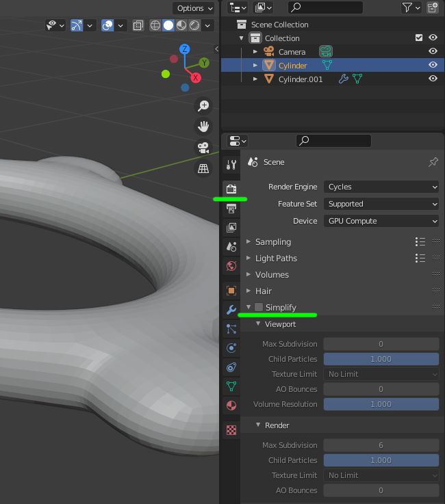Image resolution: width=445 pixels, height=504 pixels.
Task: Pin the Scene properties context
Action: coord(433,162)
